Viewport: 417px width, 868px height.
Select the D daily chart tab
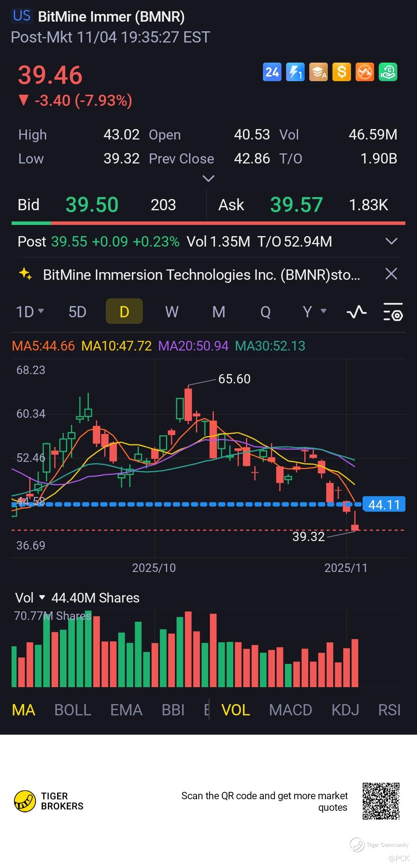[124, 311]
